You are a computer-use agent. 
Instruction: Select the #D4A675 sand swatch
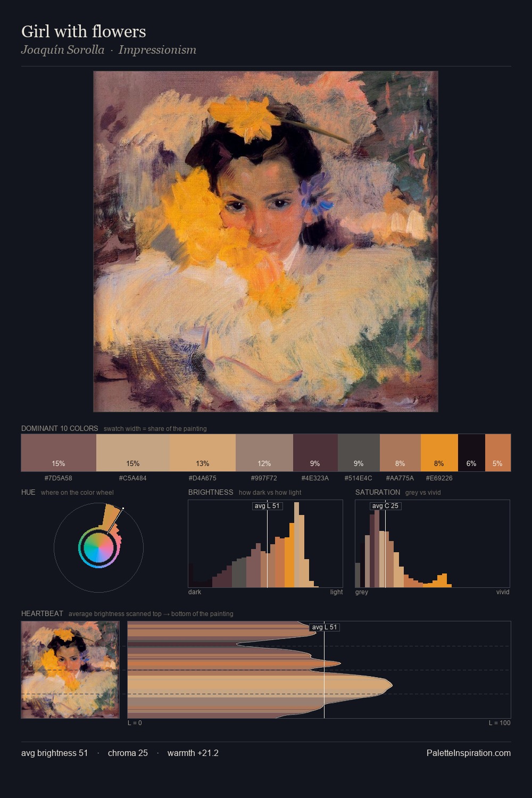[x=203, y=453]
